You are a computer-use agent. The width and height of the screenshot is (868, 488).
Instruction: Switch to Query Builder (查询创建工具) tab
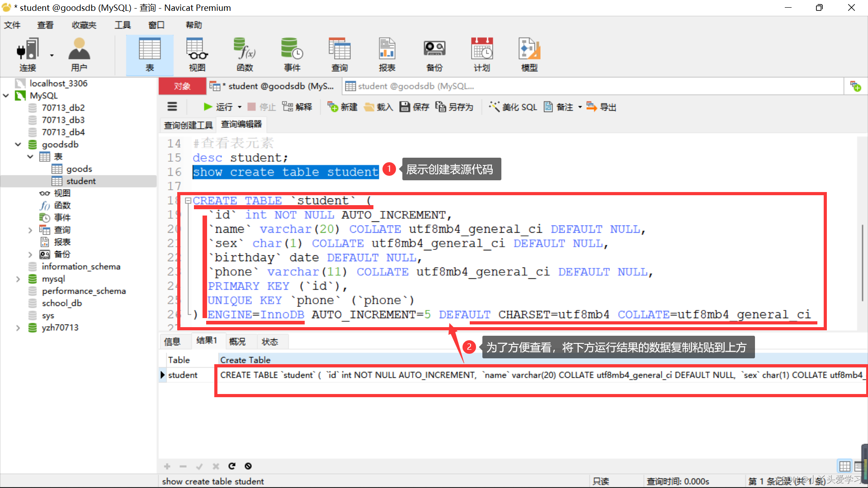[188, 125]
